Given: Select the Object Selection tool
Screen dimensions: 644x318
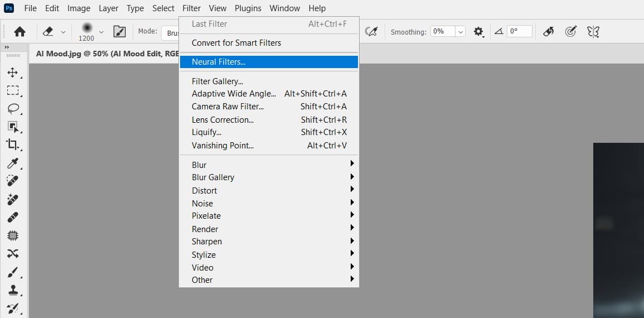Looking at the screenshot, I should coord(13,127).
